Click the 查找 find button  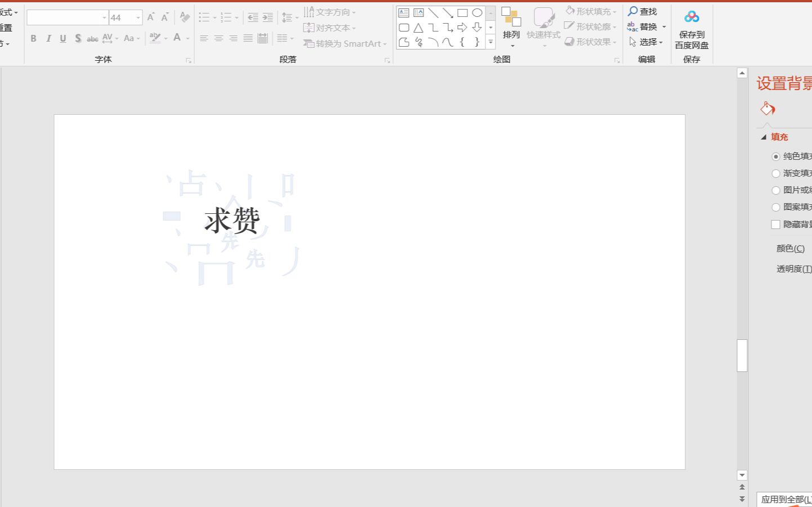(643, 11)
